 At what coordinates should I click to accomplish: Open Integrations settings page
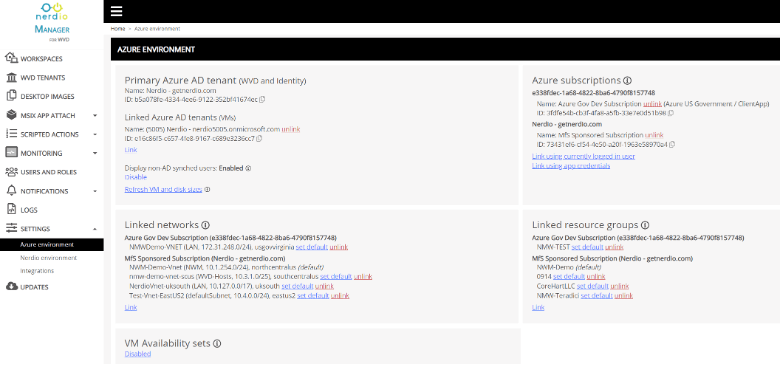37,271
